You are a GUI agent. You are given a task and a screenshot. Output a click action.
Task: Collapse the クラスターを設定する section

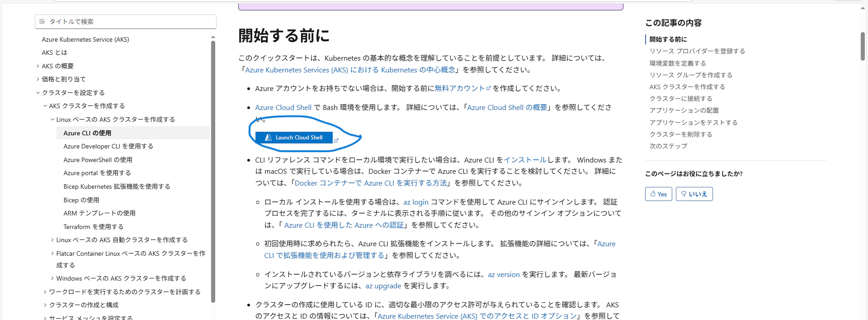[x=38, y=93]
